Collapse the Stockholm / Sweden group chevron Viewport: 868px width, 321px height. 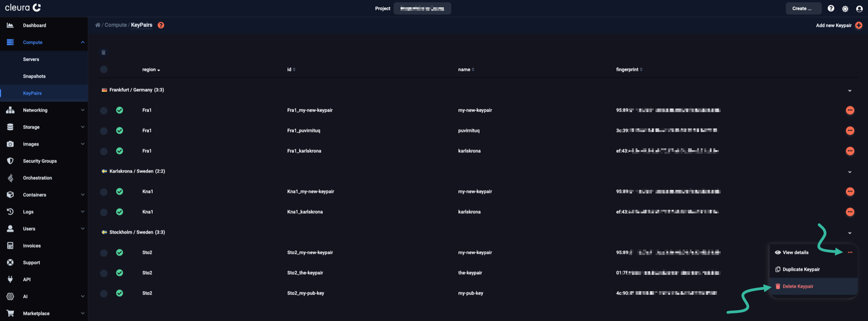click(x=850, y=233)
